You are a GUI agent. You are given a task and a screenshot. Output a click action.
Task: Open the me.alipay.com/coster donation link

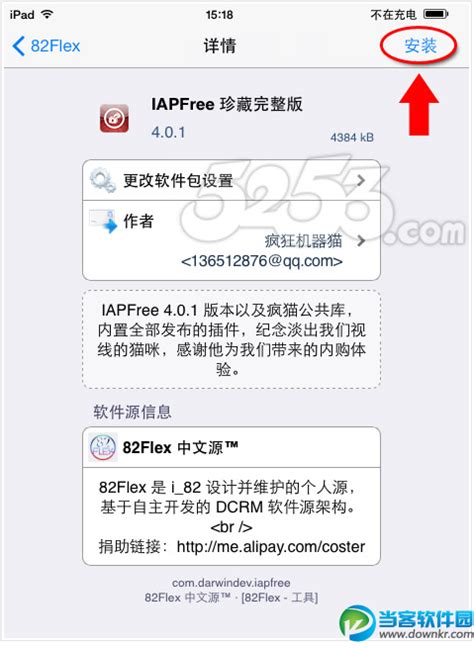[x=271, y=546]
